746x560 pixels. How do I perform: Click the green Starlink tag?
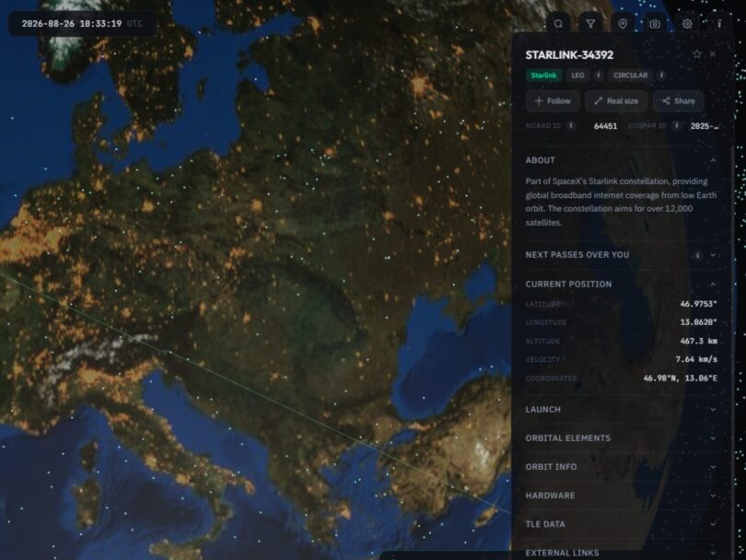coord(543,76)
